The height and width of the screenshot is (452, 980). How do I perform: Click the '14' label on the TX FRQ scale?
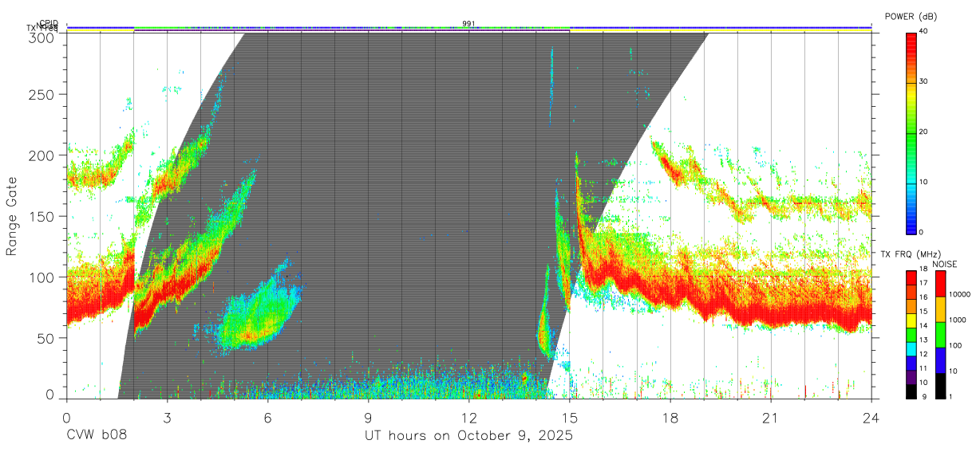pyautogui.click(x=923, y=326)
